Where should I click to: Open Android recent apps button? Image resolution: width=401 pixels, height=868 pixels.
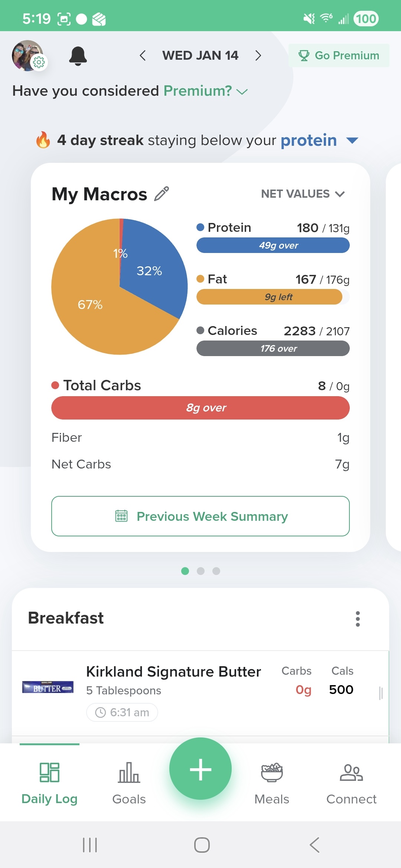[x=89, y=845]
